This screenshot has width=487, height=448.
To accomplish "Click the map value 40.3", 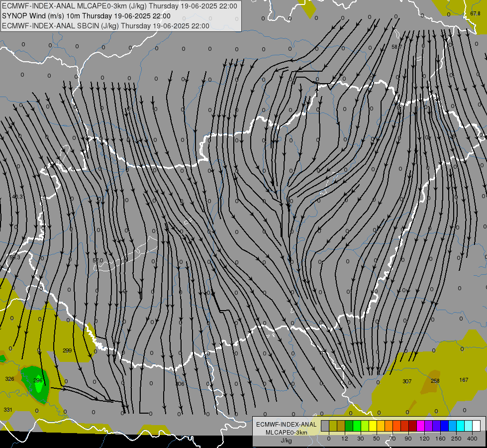I will (x=17, y=197).
